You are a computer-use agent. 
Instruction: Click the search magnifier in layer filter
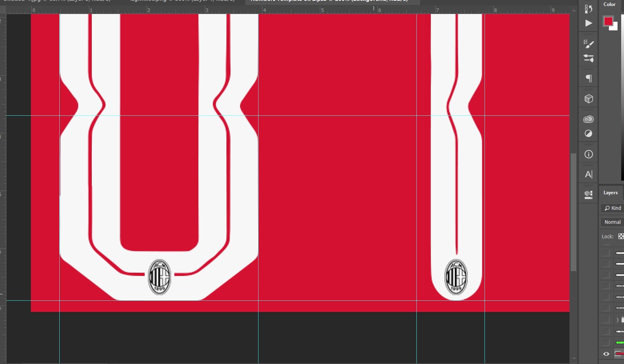click(607, 208)
